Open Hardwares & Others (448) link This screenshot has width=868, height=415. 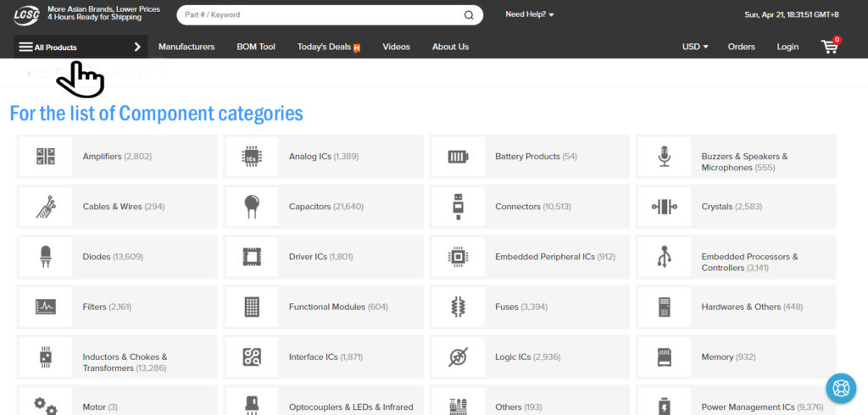[752, 307]
